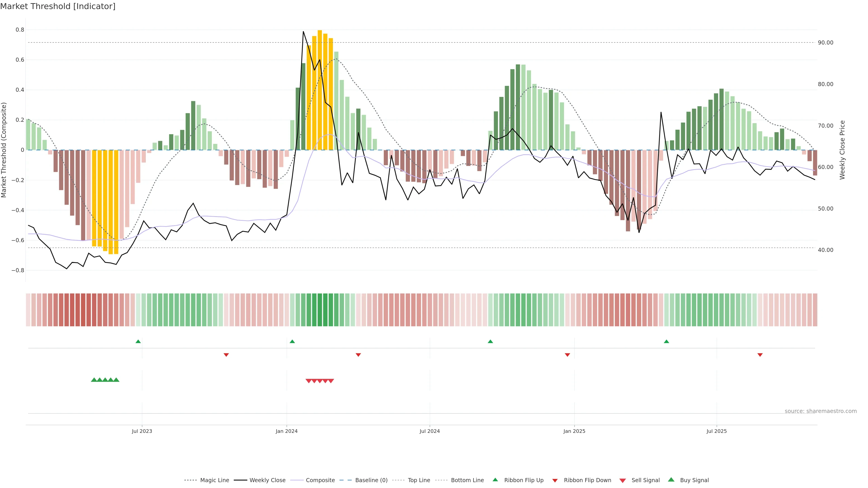Image resolution: width=868 pixels, height=488 pixels.
Task: Click the Ribbon Flip Up legend triangle icon
Action: [x=495, y=480]
